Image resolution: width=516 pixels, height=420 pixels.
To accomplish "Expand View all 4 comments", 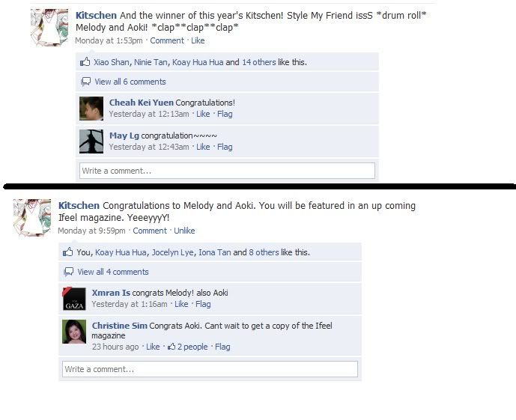I will [113, 272].
